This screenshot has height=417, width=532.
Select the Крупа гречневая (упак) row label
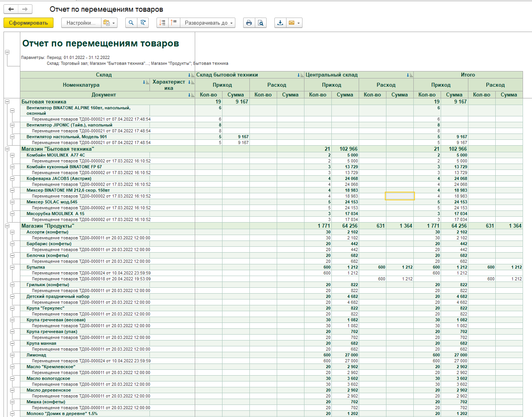(x=52, y=331)
